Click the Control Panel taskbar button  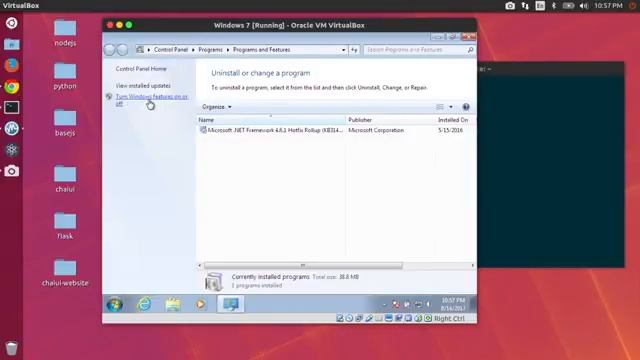tap(231, 304)
